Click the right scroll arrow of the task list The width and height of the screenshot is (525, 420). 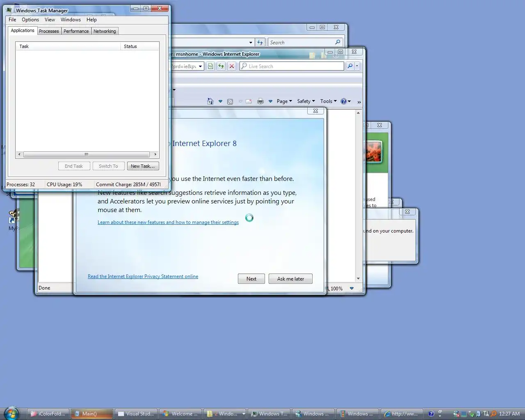coord(155,154)
